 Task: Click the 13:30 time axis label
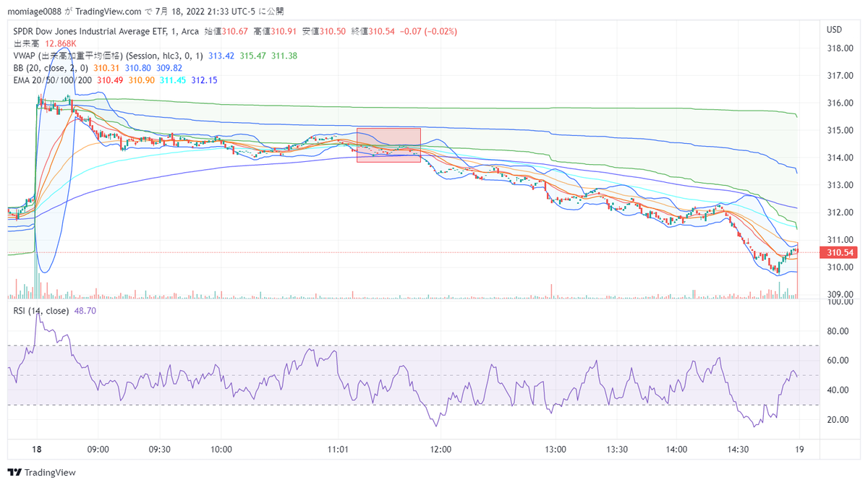coord(616,449)
